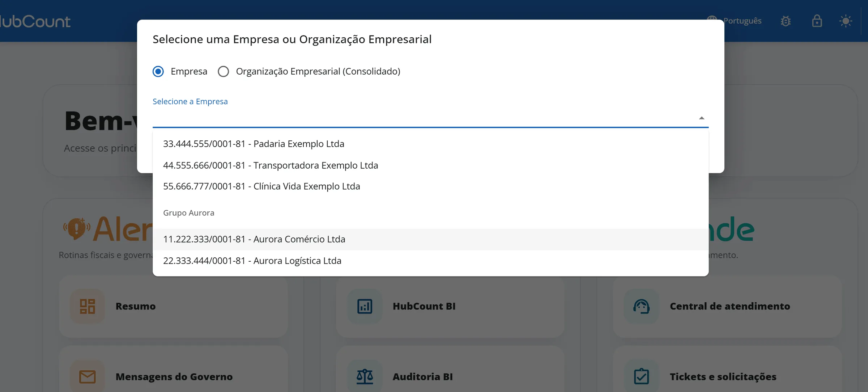
Task: Select Transportadora Exemplo Ltda option
Action: [x=430, y=165]
